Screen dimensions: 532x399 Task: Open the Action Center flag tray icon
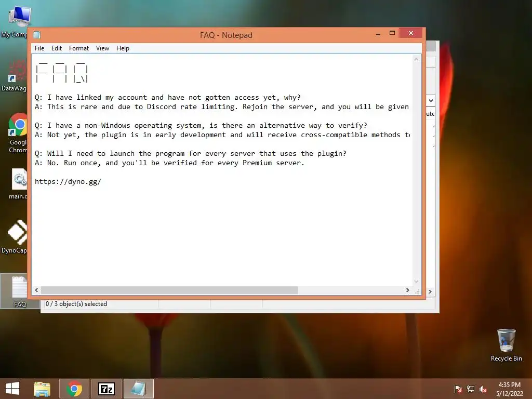(458, 389)
